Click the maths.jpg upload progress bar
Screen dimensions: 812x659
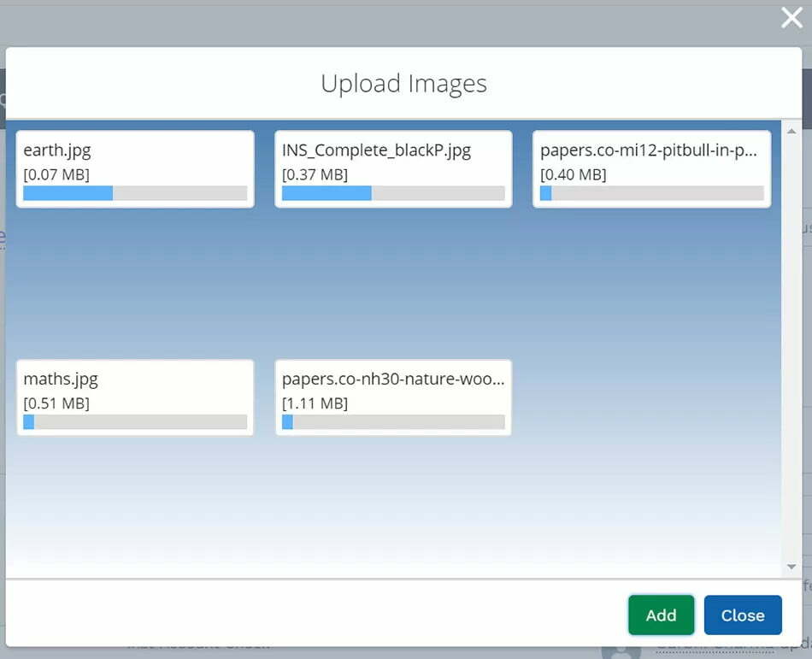pyautogui.click(x=135, y=422)
